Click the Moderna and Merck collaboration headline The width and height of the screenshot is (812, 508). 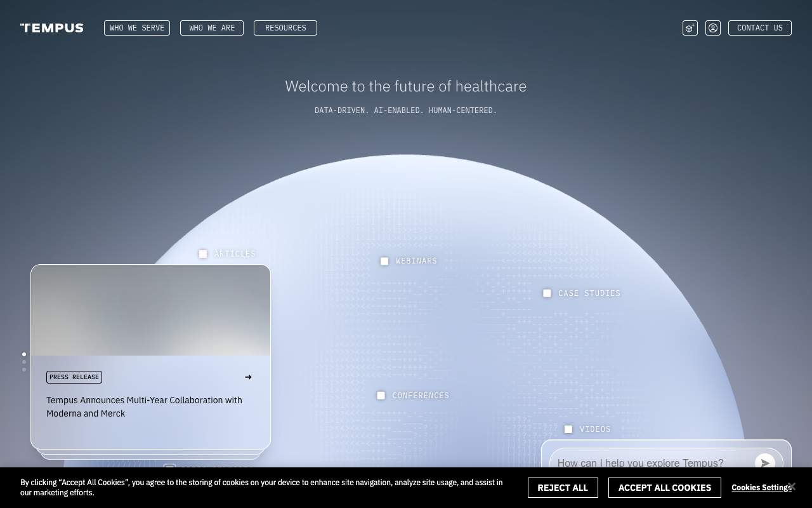pyautogui.click(x=145, y=407)
